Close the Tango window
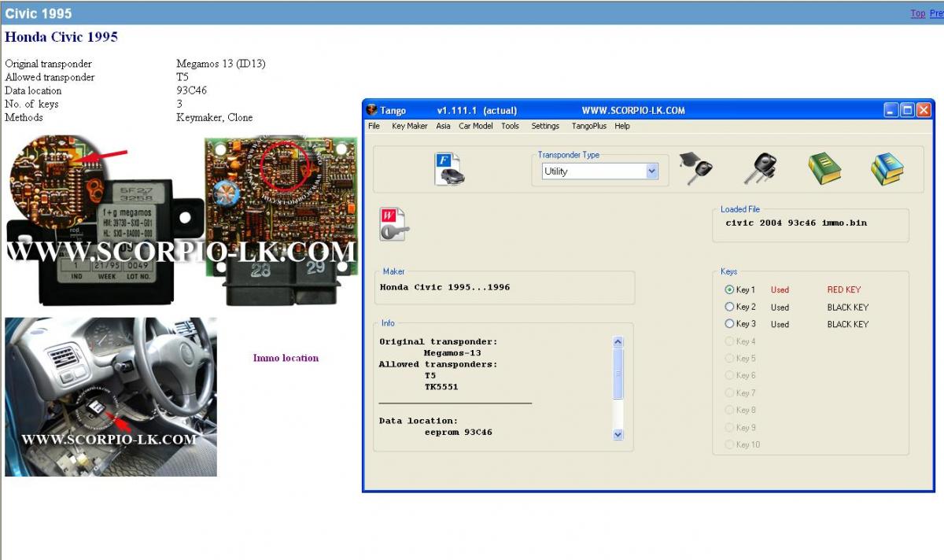 click(x=924, y=110)
